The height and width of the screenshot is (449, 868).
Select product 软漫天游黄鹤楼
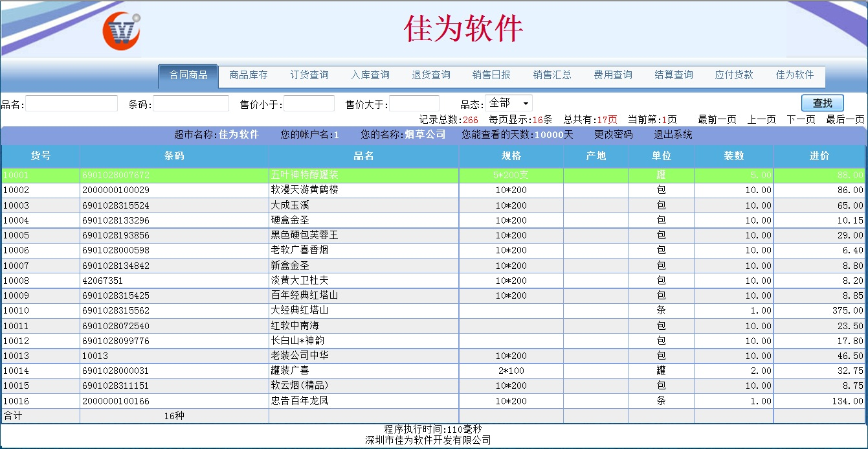coord(305,190)
